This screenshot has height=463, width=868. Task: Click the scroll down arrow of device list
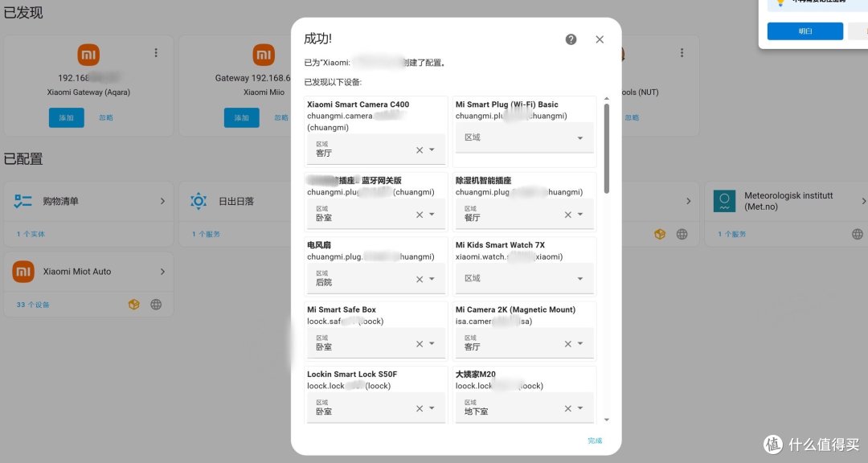607,420
